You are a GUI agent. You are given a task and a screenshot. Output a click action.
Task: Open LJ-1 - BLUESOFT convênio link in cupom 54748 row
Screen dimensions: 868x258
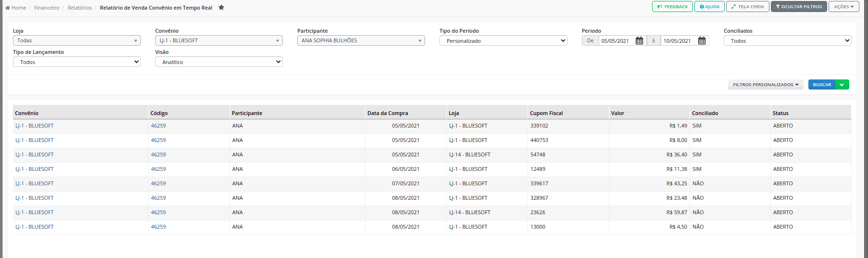pyautogui.click(x=35, y=155)
